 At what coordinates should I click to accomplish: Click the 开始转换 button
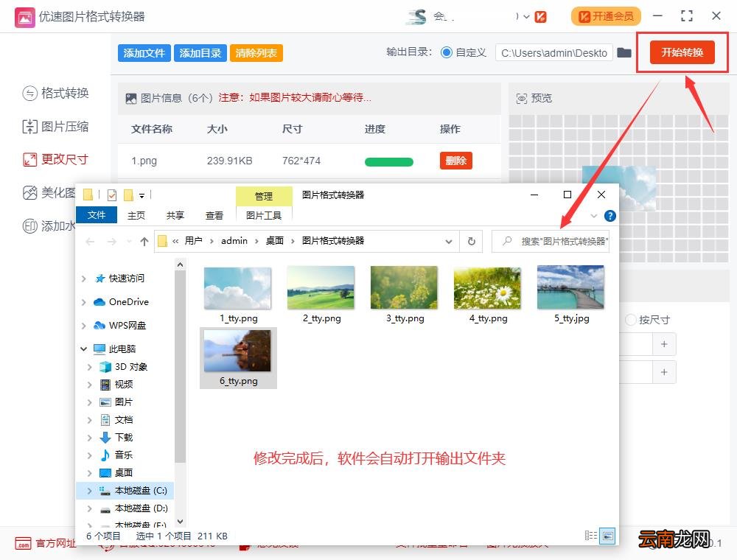(682, 52)
